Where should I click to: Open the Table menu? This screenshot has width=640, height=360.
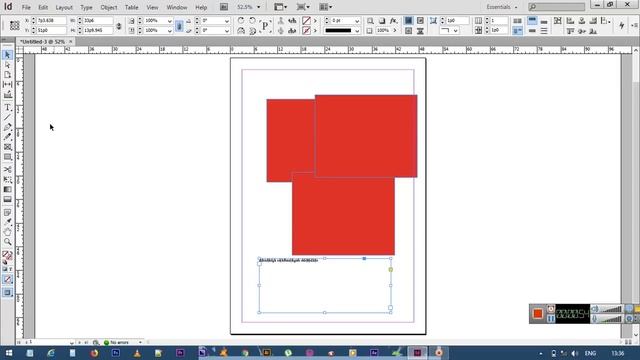coord(131,7)
